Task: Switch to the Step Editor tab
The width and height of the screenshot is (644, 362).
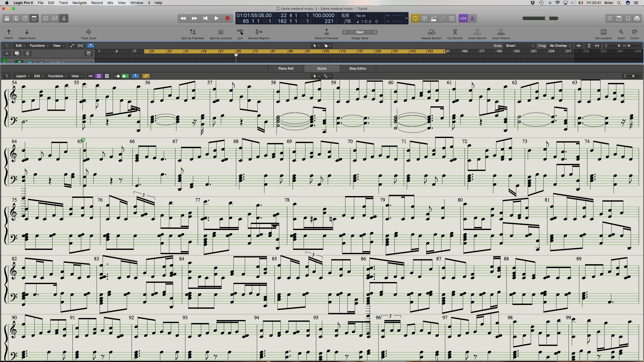Action: pos(358,68)
